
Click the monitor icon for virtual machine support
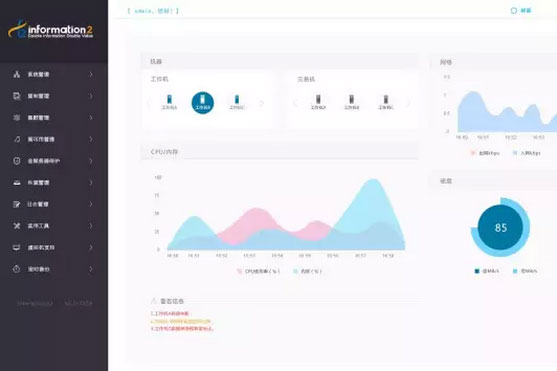(17, 248)
